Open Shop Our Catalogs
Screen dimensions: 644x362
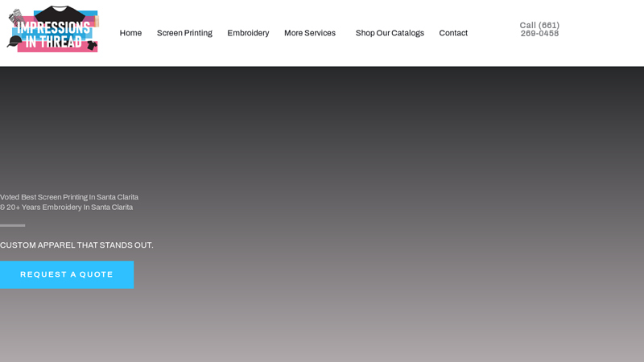(x=390, y=33)
